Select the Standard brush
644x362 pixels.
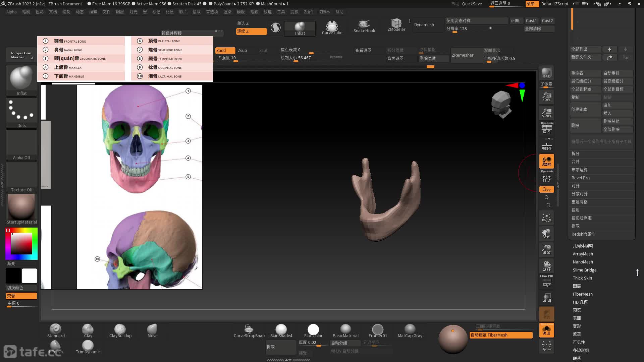pos(56,331)
